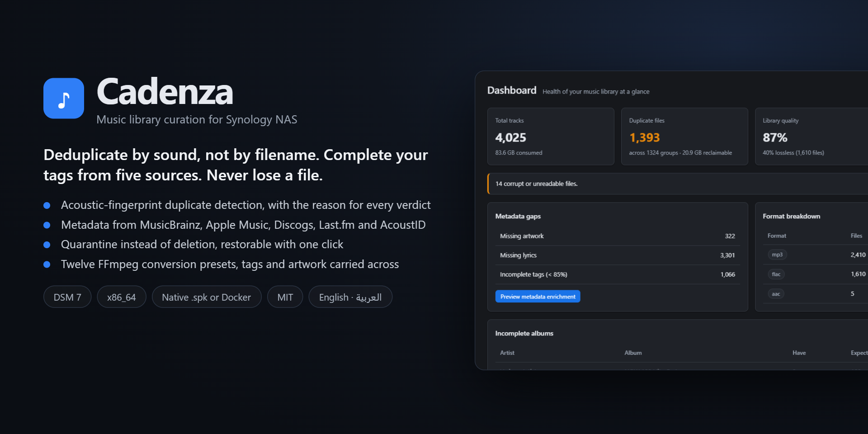
Task: Click the Format breakdown heading
Action: click(x=791, y=216)
